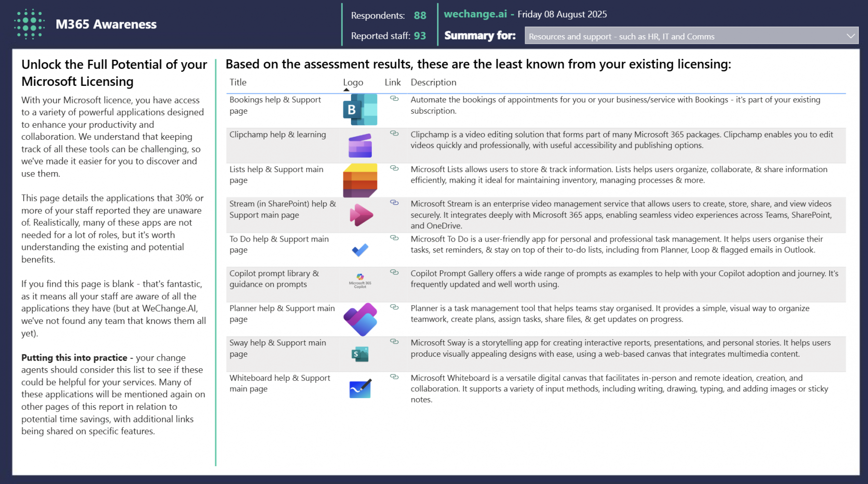Screen dimensions: 868x484
Task: Open the Summary for dropdown
Action: (685, 36)
